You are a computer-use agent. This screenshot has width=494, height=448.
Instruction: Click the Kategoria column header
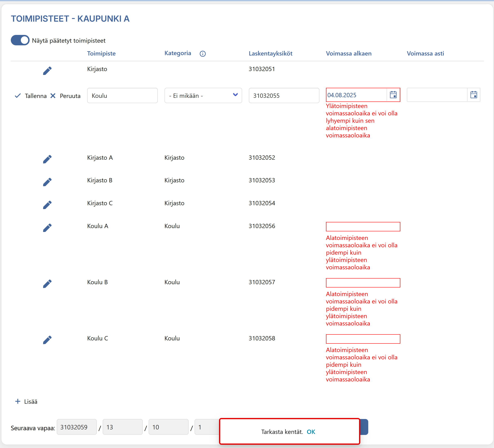[178, 53]
